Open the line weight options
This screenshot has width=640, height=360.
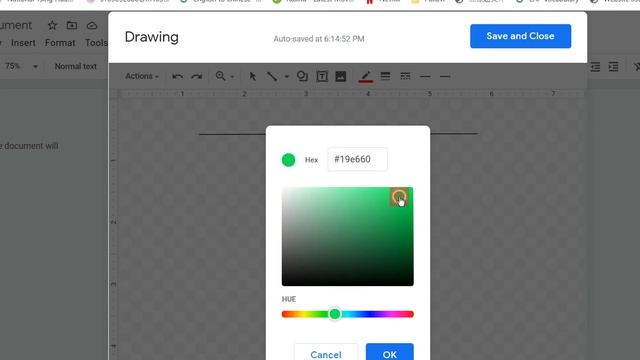point(385,76)
